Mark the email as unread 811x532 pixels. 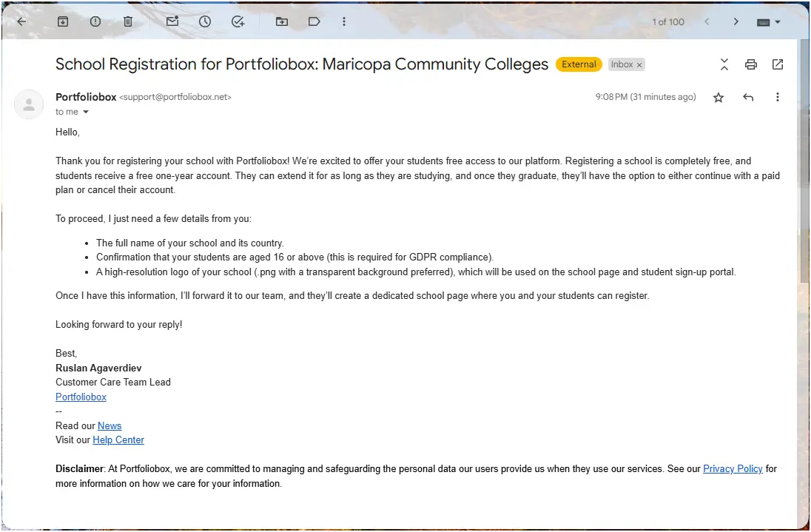coord(172,21)
